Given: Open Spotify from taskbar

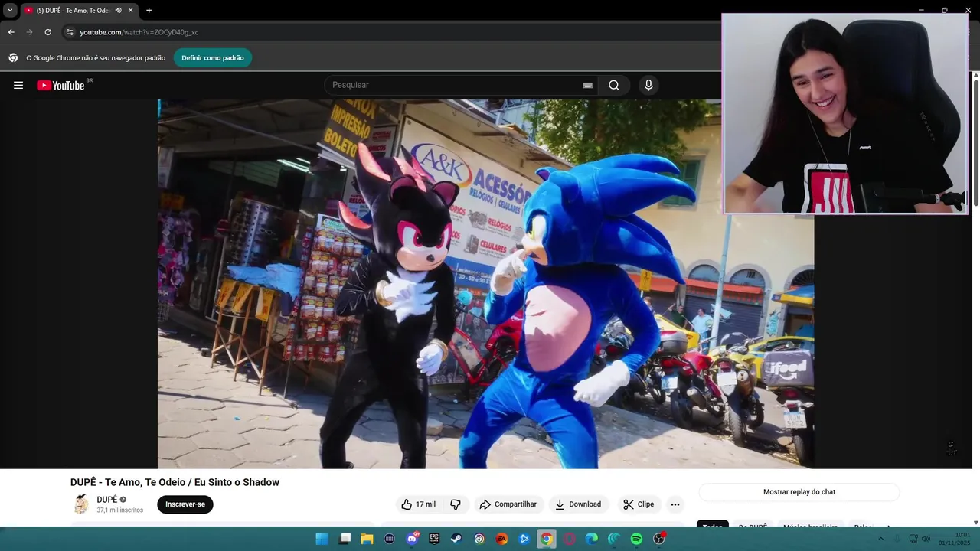Looking at the screenshot, I should click(636, 539).
